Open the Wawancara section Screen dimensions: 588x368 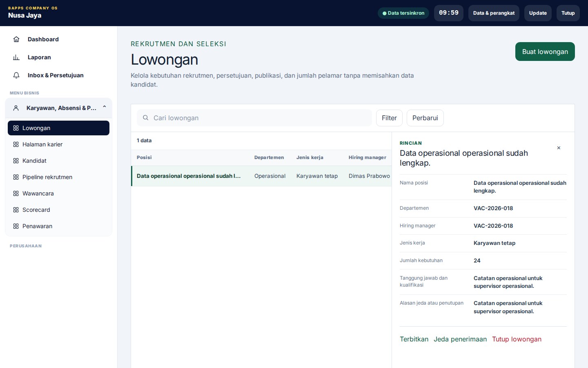click(x=58, y=193)
